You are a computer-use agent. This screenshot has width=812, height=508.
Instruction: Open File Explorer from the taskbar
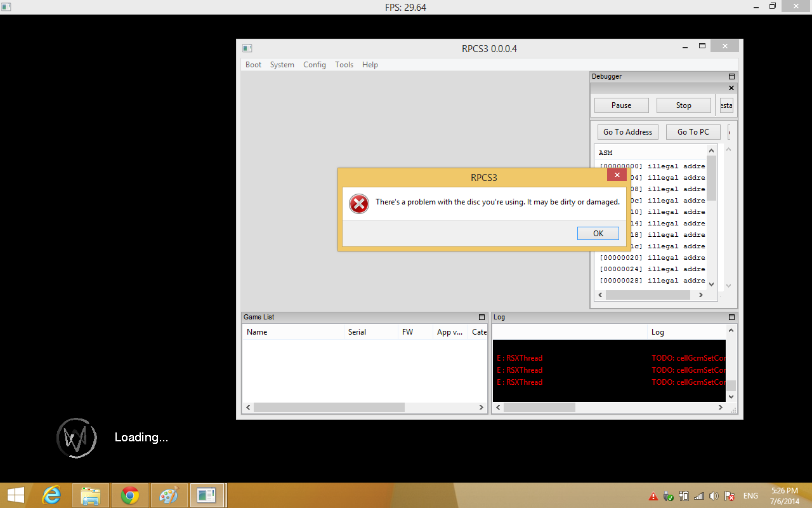91,495
